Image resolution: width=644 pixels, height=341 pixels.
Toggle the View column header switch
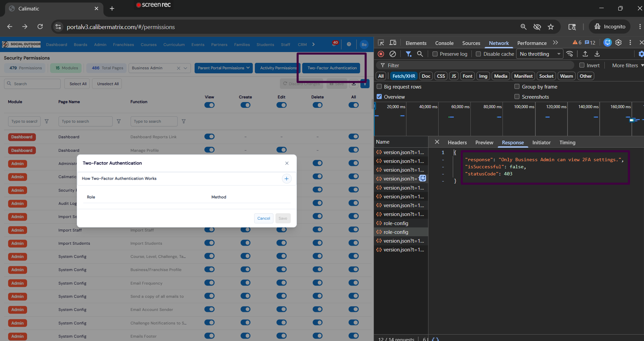click(x=209, y=105)
